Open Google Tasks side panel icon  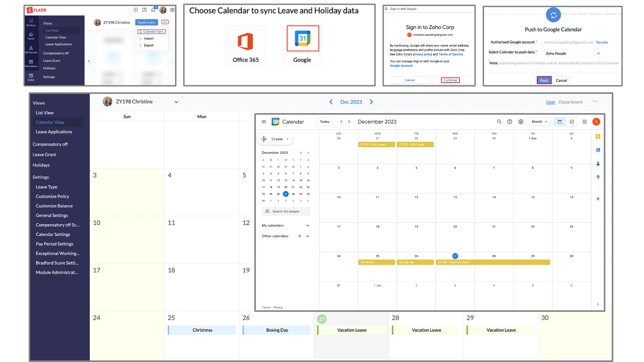tap(598, 150)
